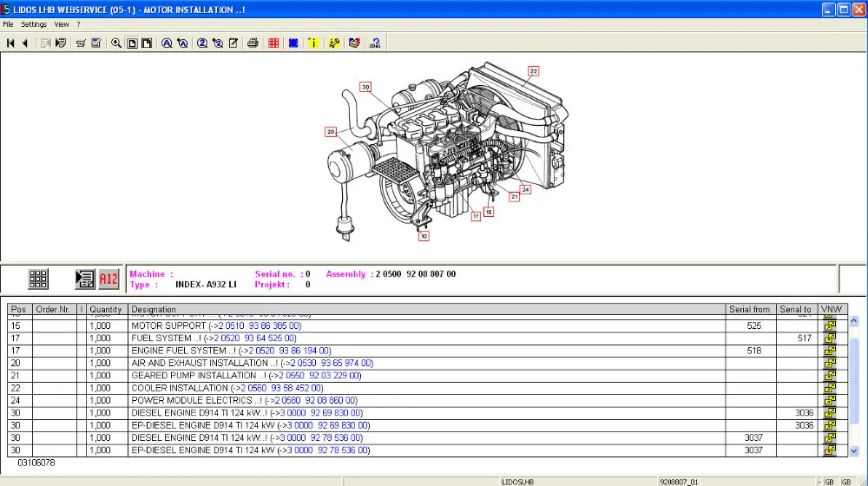868x486 pixels.
Task: Click the blue square icon
Action: coord(293,43)
